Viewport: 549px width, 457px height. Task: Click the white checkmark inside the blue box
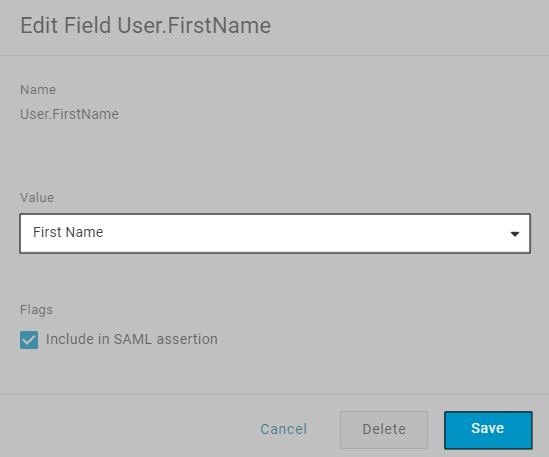(x=29, y=340)
